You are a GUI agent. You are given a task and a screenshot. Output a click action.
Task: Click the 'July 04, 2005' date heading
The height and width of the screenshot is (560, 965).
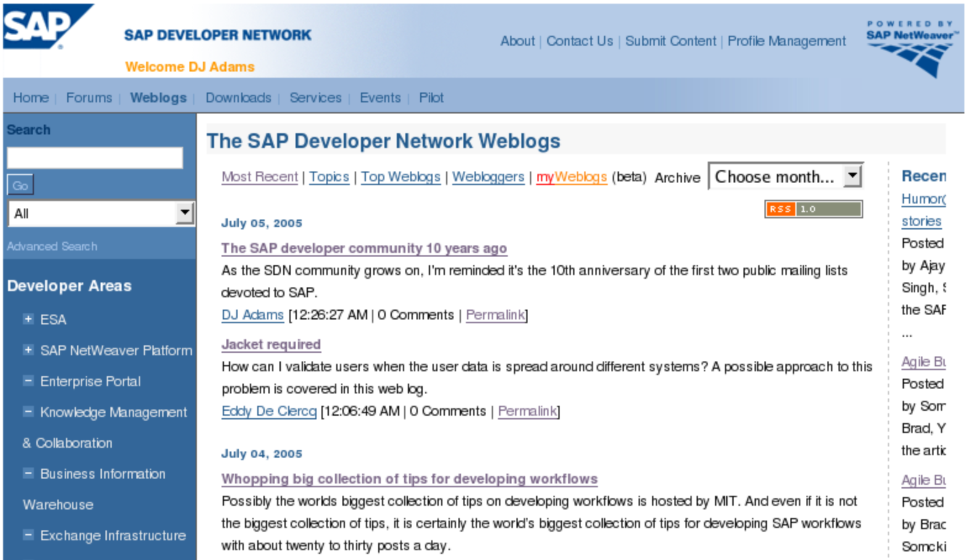pos(262,453)
